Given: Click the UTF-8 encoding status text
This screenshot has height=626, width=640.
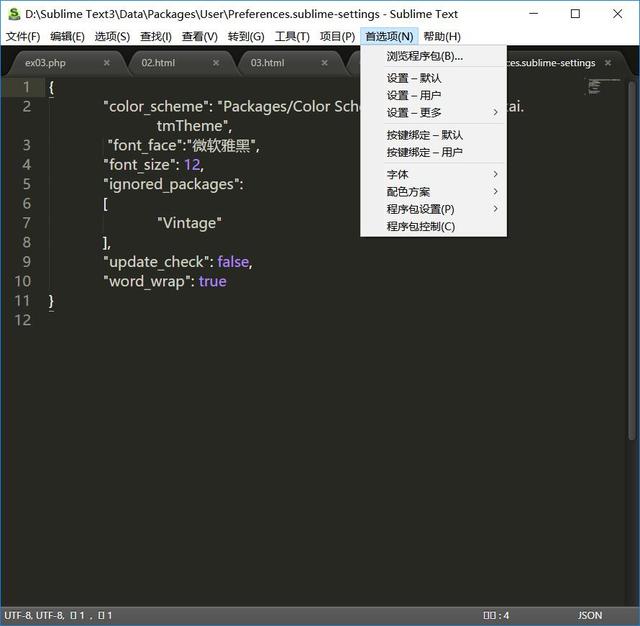Looking at the screenshot, I should click(x=34, y=615).
